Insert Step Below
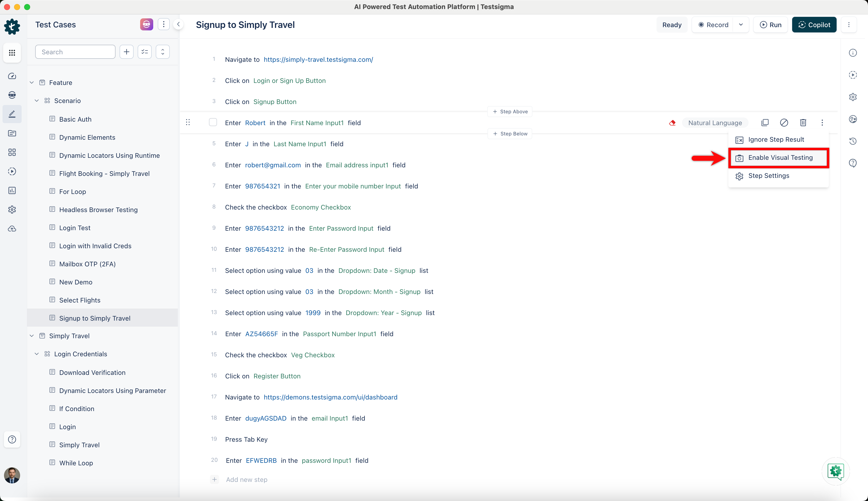This screenshot has height=501, width=868. pyautogui.click(x=510, y=133)
